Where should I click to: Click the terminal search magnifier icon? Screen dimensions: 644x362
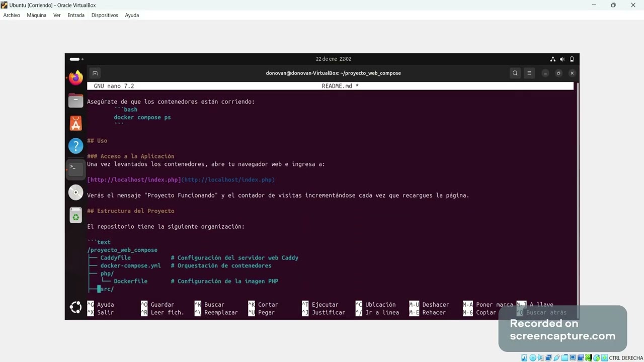point(515,73)
